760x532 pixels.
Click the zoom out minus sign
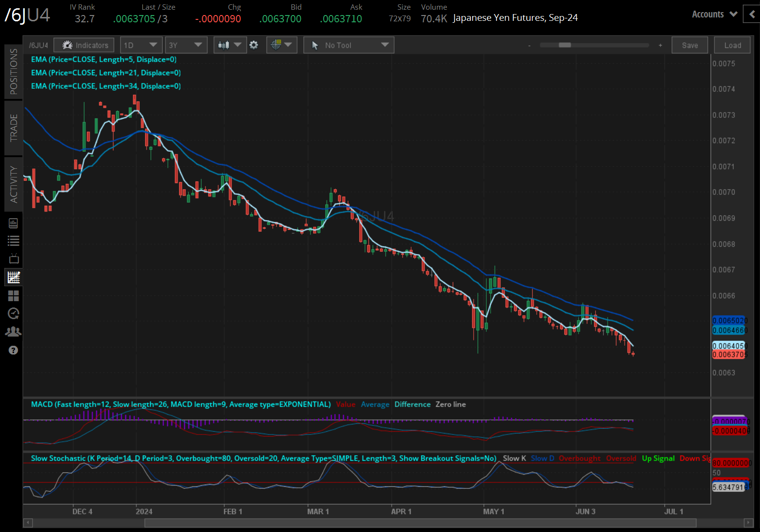529,45
